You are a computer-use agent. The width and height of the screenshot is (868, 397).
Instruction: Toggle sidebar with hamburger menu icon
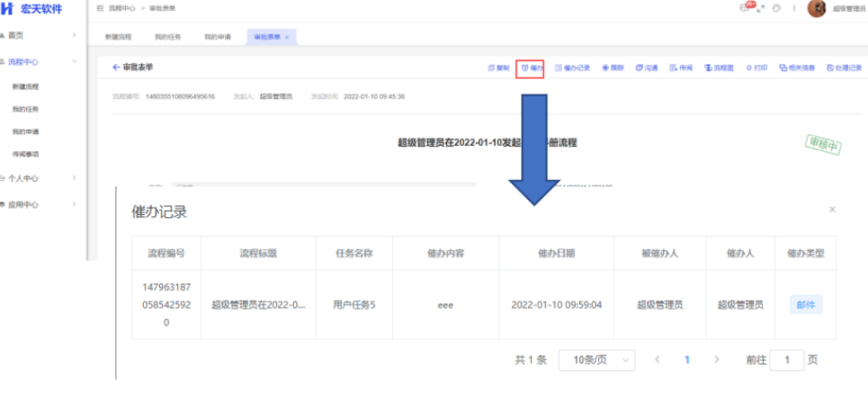click(100, 8)
